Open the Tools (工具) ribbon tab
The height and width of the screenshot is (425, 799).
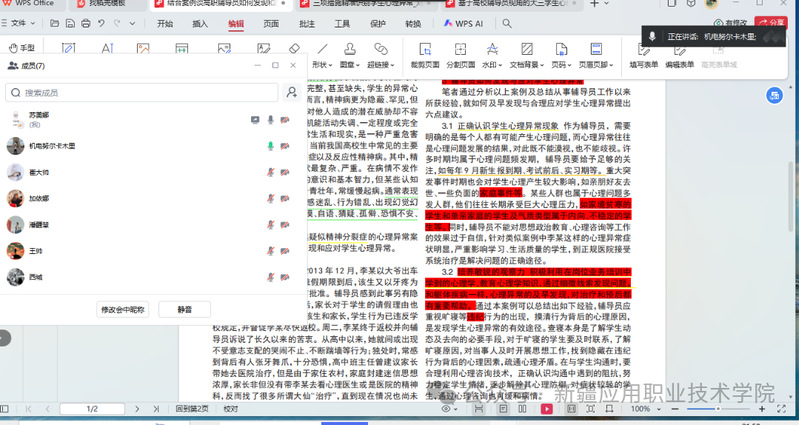342,23
